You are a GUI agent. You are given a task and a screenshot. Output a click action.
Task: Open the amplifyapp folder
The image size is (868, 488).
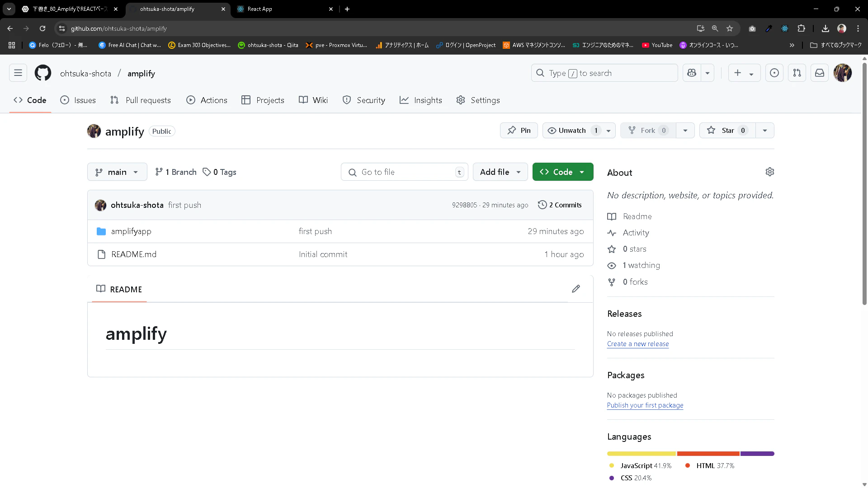[x=131, y=231]
